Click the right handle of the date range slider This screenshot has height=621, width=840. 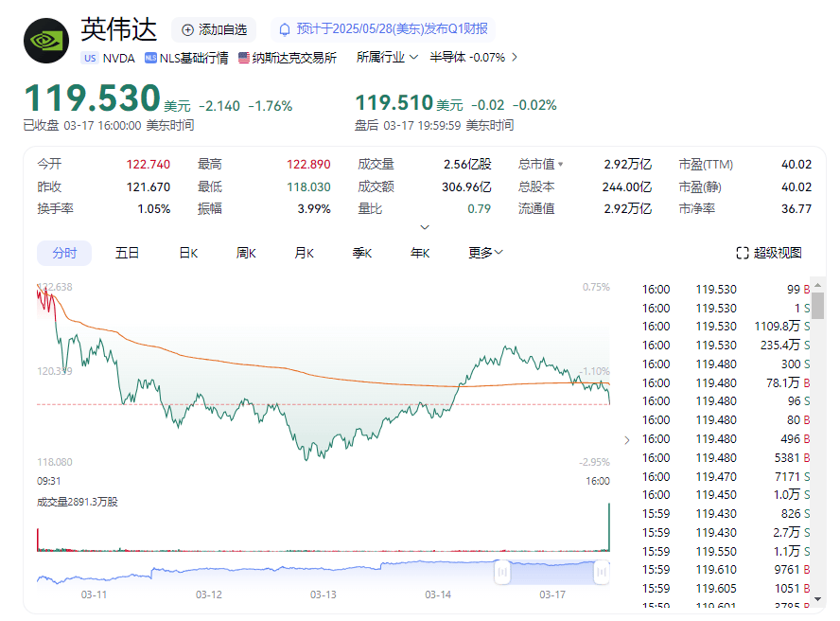(602, 572)
